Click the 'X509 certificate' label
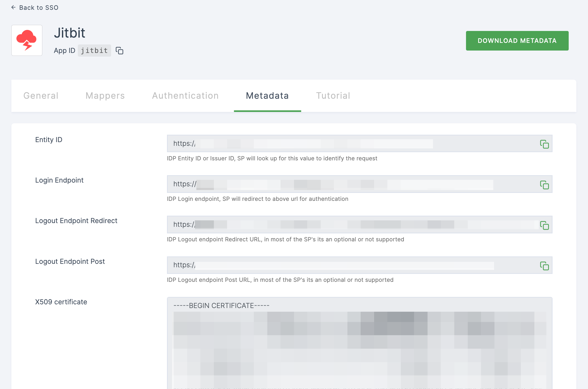The image size is (588, 389). pyautogui.click(x=61, y=302)
